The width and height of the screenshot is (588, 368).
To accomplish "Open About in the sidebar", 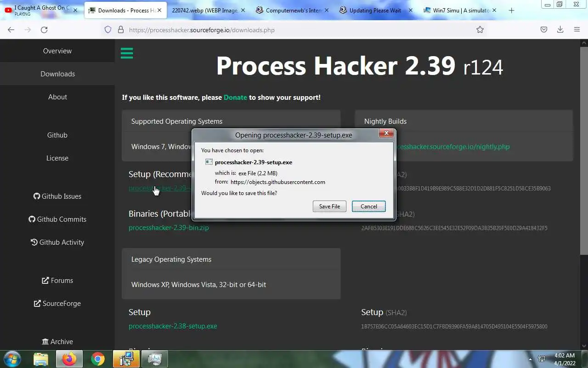I will pyautogui.click(x=57, y=97).
